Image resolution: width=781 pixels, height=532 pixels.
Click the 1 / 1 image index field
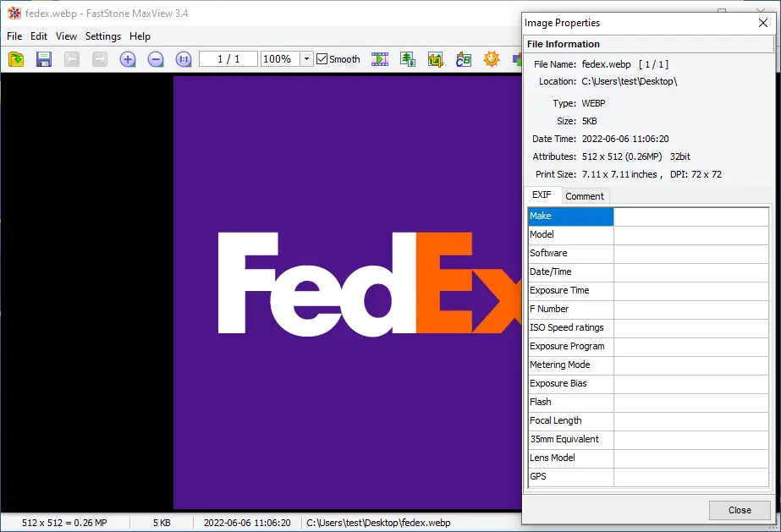coord(228,59)
